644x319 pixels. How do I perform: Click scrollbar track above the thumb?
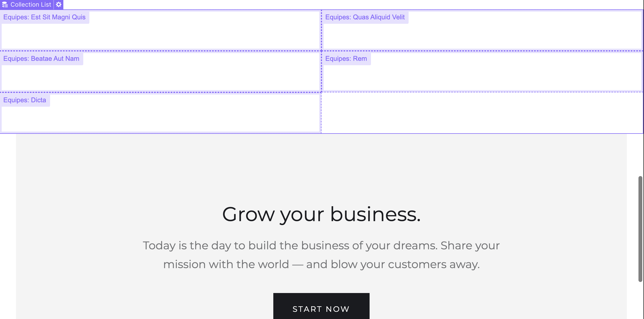coord(640,155)
